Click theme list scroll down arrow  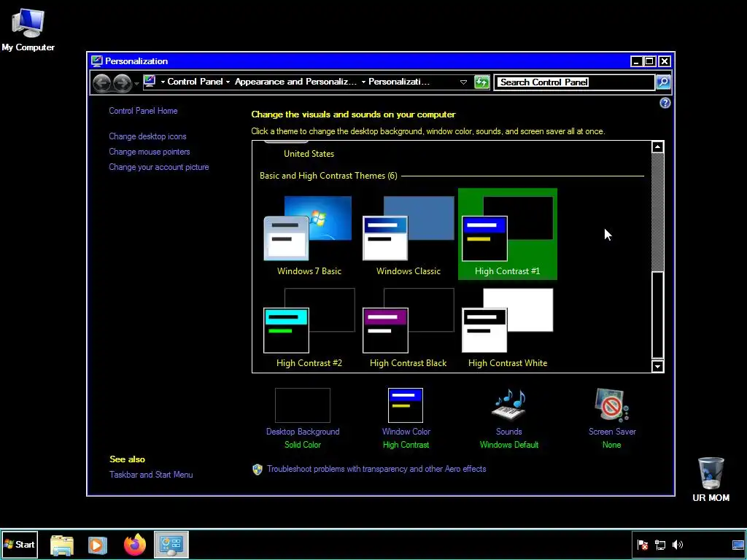click(x=657, y=366)
